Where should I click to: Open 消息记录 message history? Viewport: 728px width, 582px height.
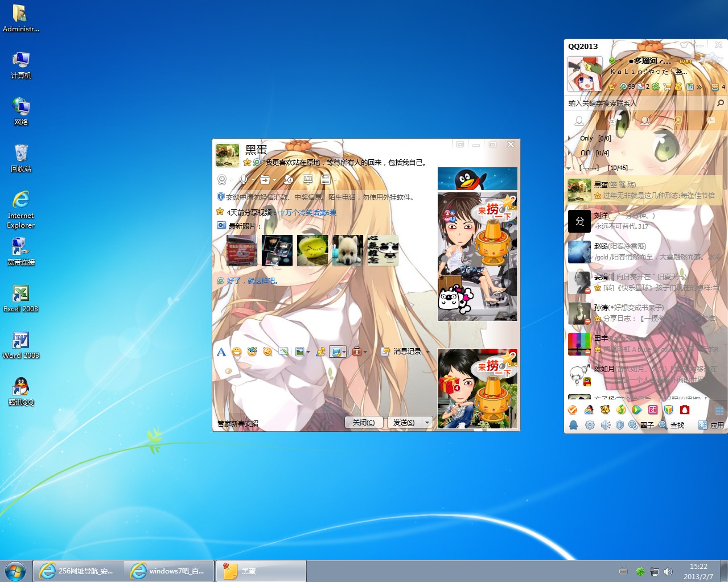tap(402, 352)
